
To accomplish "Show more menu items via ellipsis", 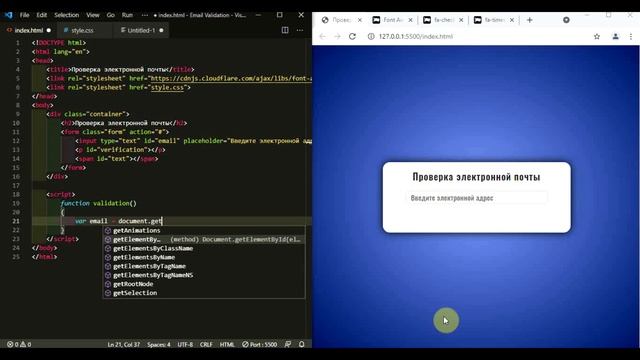I will click(x=144, y=15).
